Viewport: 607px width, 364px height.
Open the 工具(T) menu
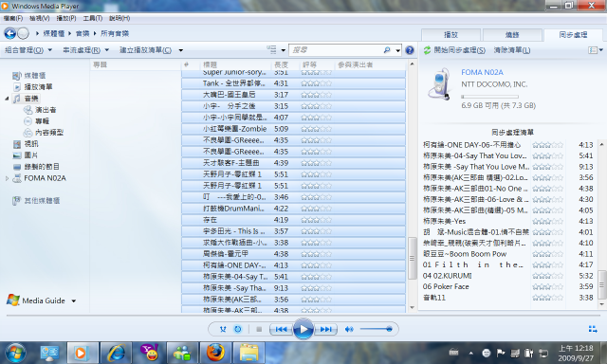pyautogui.click(x=93, y=18)
